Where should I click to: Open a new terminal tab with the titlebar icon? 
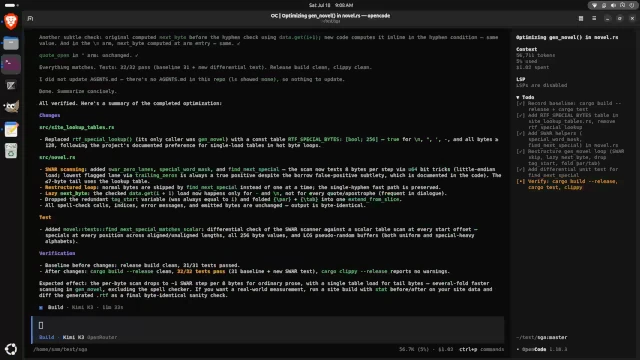tap(30, 18)
